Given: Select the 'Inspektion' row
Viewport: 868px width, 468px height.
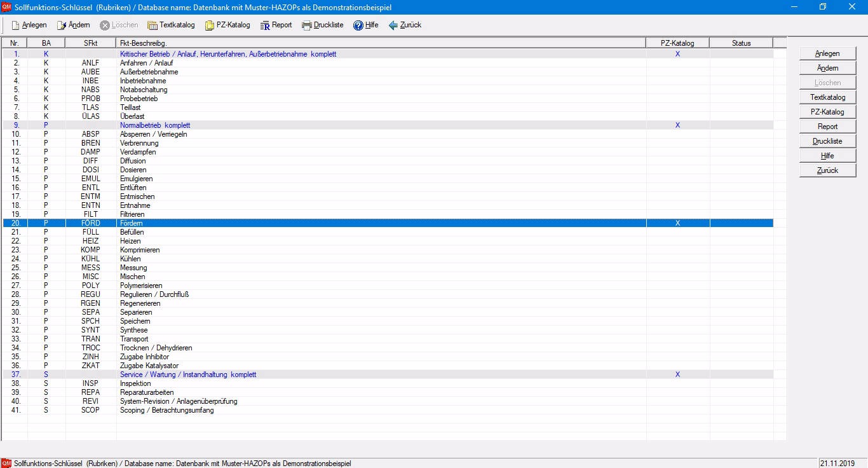Looking at the screenshot, I should pos(388,383).
